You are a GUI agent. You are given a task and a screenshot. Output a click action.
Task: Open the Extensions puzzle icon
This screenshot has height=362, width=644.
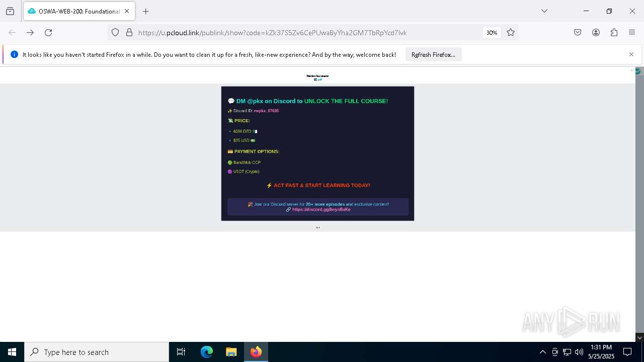tap(614, 32)
